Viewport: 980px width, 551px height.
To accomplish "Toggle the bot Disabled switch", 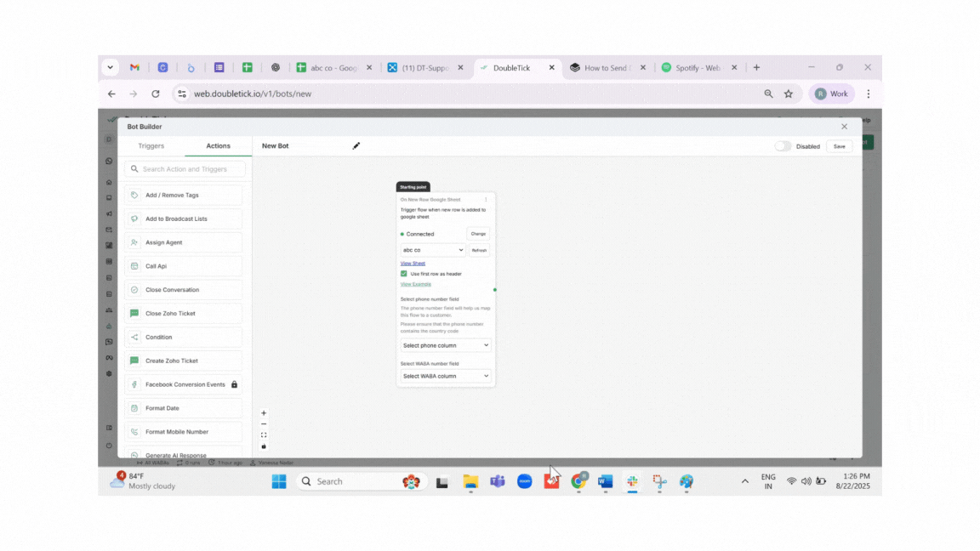I will click(783, 146).
